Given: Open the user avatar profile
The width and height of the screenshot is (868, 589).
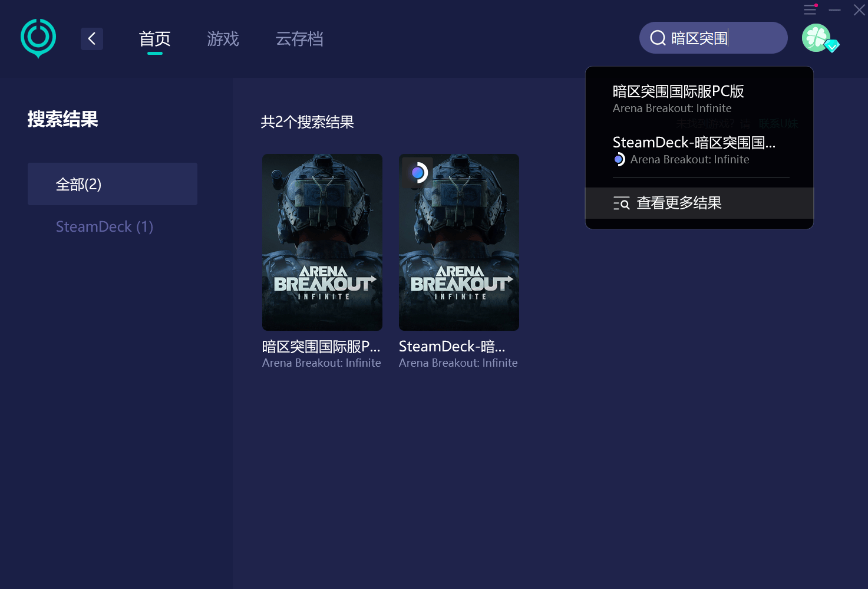Looking at the screenshot, I should [x=817, y=38].
